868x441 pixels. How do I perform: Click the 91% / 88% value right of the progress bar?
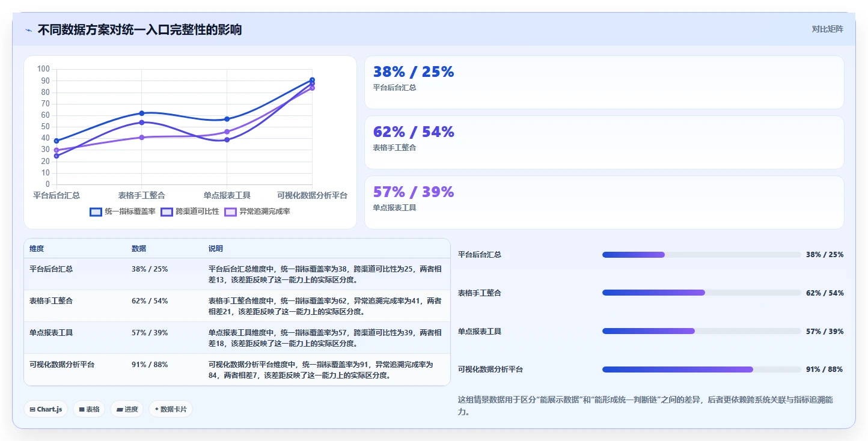click(824, 370)
